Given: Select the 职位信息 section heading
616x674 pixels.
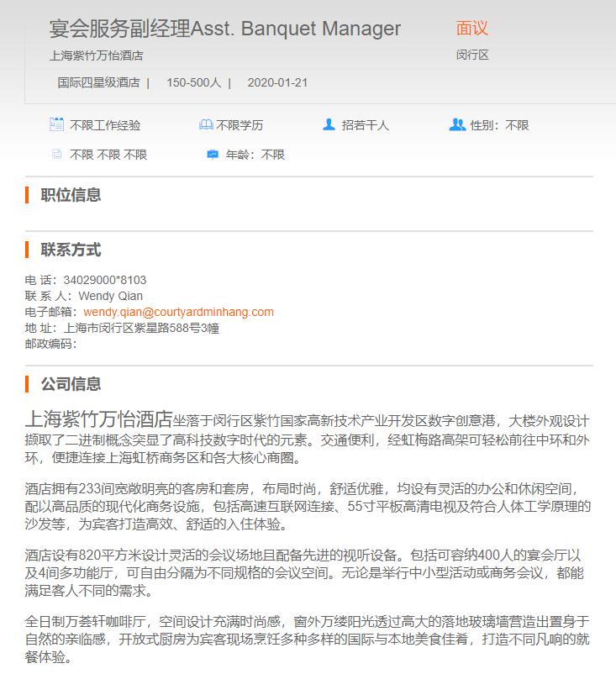Looking at the screenshot, I should pyautogui.click(x=71, y=195).
